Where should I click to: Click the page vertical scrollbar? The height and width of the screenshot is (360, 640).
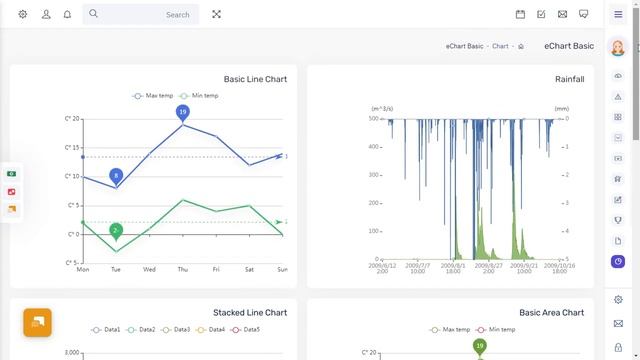(x=636, y=73)
